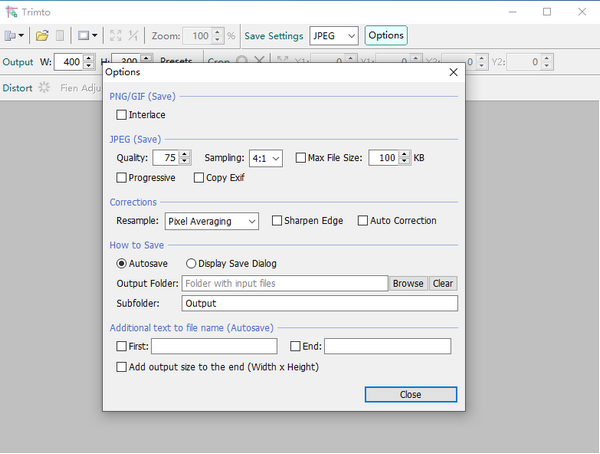Screen dimensions: 600x454
Task: Toggle the Progressive JPEG checkbox
Action: click(122, 178)
